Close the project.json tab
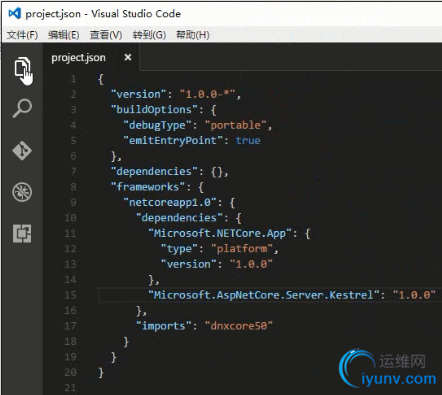 pyautogui.click(x=128, y=57)
